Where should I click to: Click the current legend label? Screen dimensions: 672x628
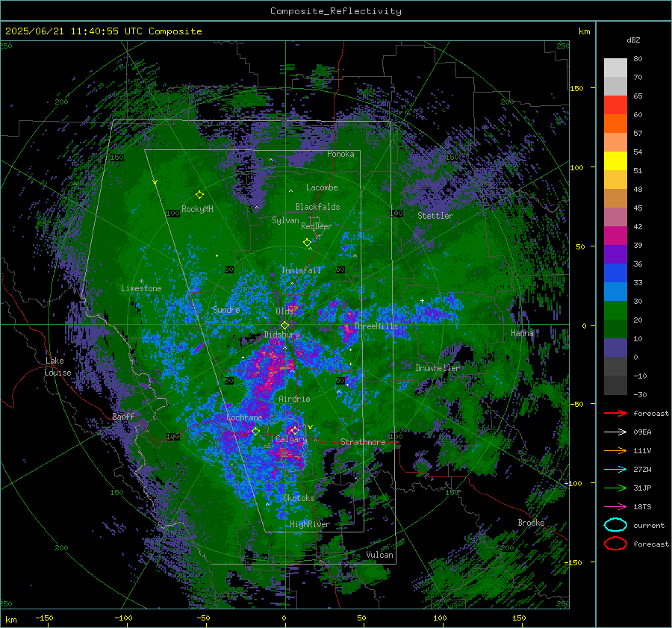tap(649, 525)
